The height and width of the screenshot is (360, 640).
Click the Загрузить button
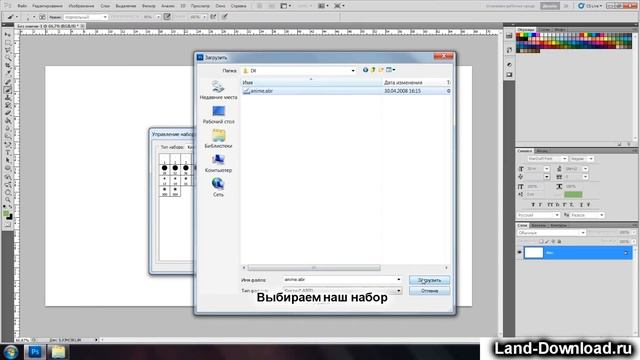point(429,280)
